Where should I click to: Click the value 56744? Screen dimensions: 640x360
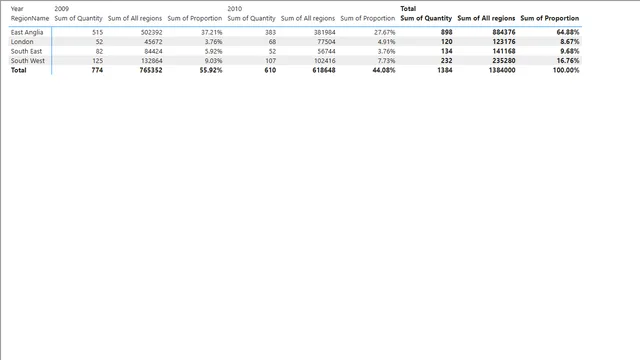point(326,51)
